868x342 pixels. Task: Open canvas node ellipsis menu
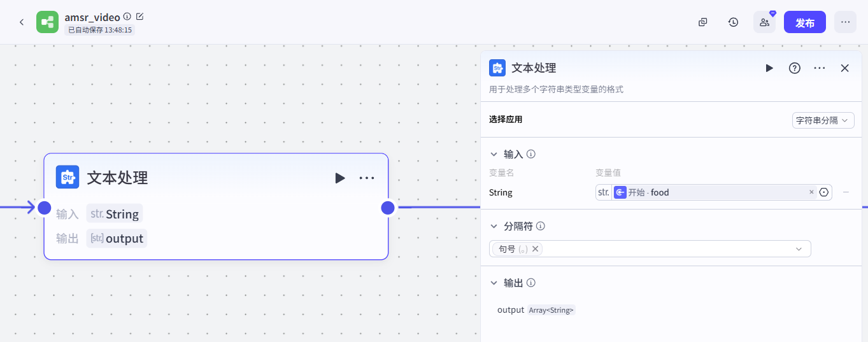coord(367,178)
